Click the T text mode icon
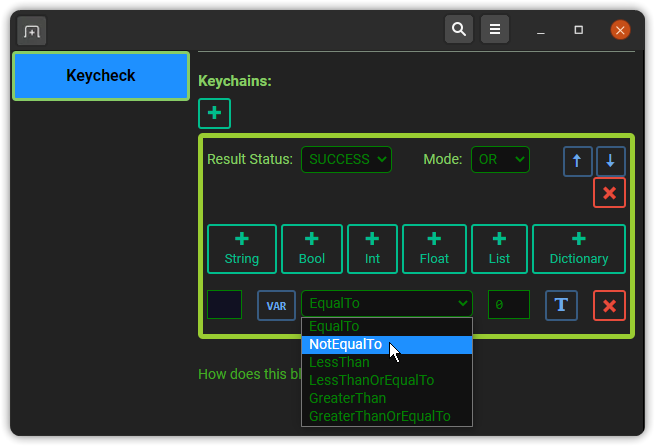Screen dimensions: 655x446 click(561, 306)
